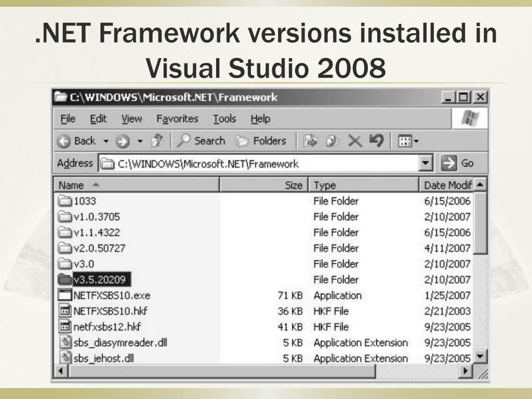Open the Views toolbar button
Viewport: 532px width, 399px height.
[408, 141]
